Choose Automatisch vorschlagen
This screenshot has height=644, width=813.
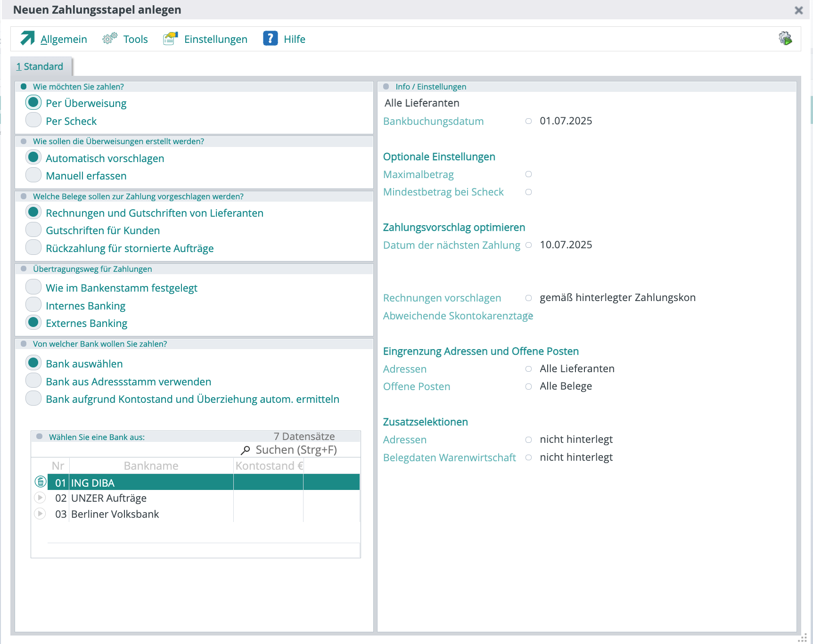[33, 157]
